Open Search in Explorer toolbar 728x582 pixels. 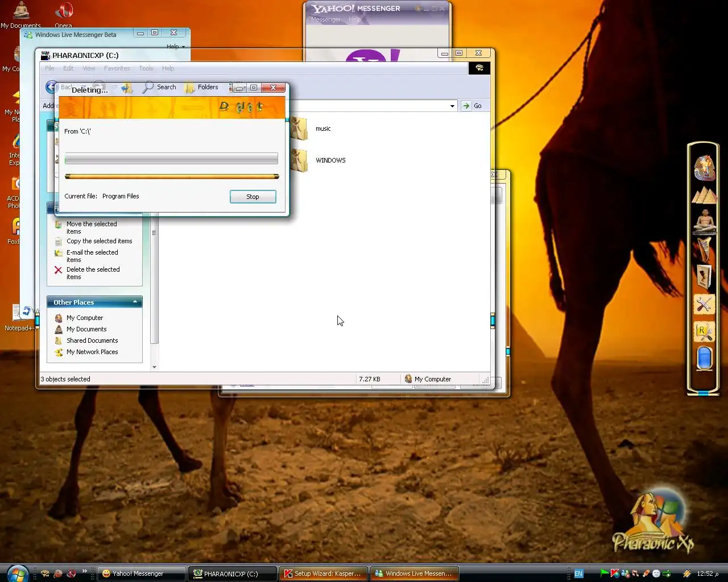[159, 87]
